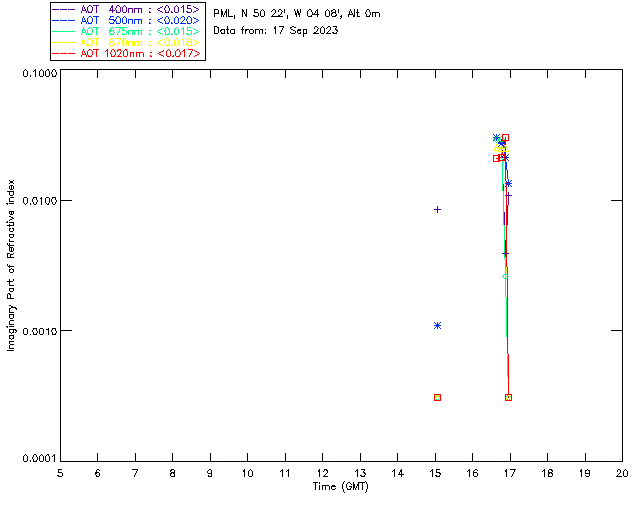Image resolution: width=640 pixels, height=512 pixels.
Task: Click the x-axis tick label 10
Action: coord(247,473)
